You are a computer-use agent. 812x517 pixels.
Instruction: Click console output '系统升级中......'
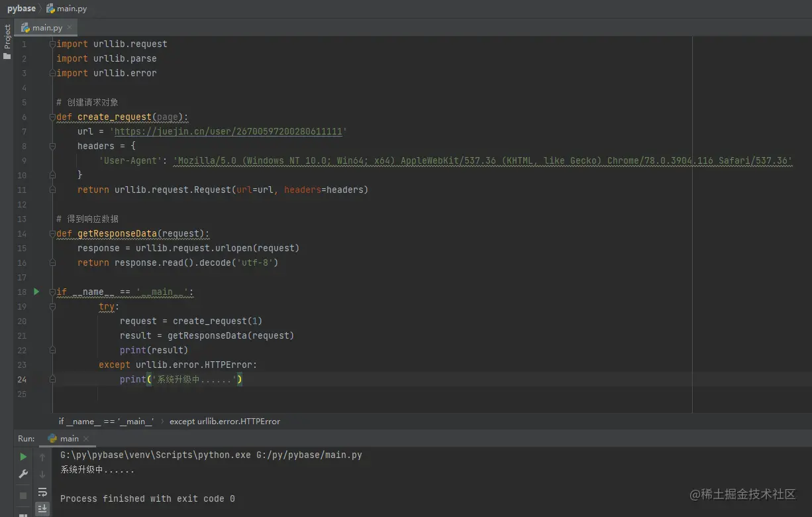click(97, 470)
